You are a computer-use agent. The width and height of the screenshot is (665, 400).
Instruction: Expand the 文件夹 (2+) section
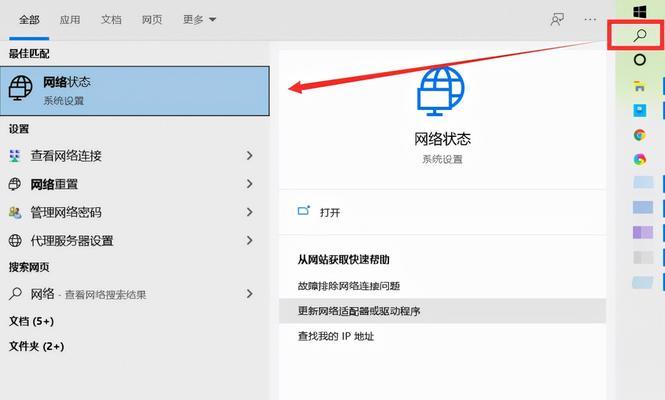click(x=36, y=346)
